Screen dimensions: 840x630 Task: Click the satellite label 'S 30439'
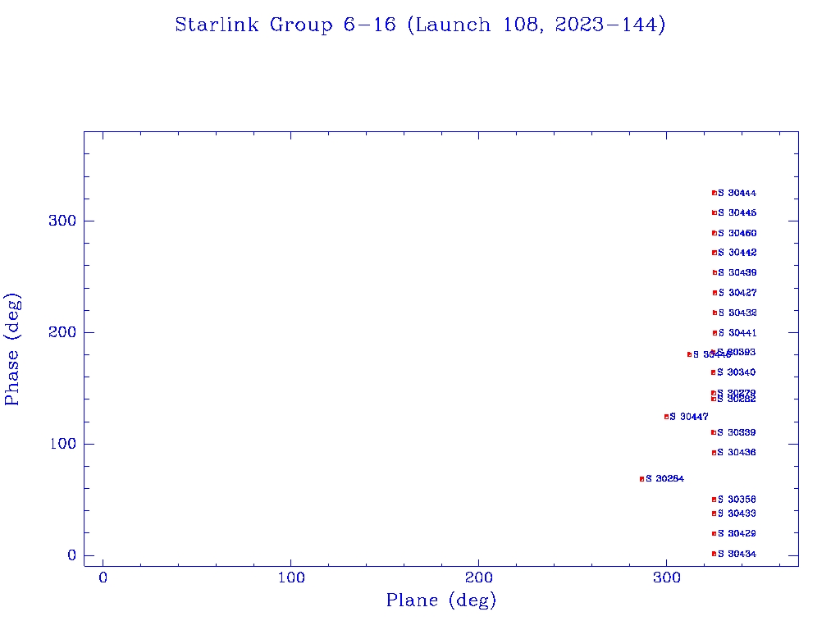[737, 272]
